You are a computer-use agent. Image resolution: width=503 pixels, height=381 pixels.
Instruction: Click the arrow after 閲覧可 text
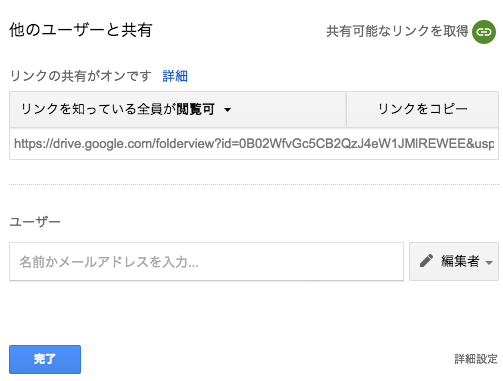tap(228, 110)
